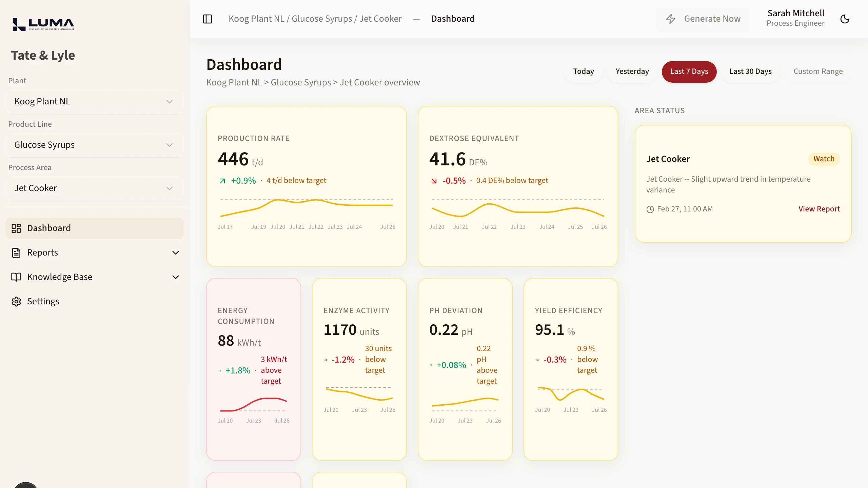Click the Jet Cooker area status title
This screenshot has height=488, width=868.
[x=668, y=159]
